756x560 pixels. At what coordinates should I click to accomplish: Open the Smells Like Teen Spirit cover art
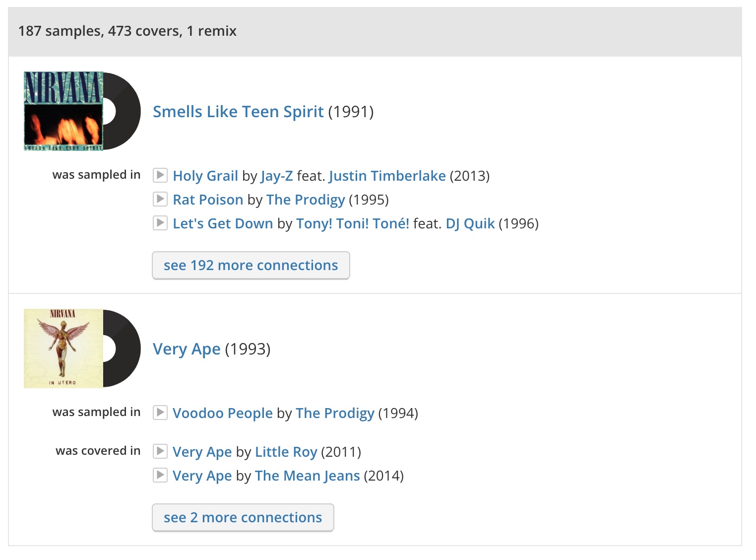63,111
